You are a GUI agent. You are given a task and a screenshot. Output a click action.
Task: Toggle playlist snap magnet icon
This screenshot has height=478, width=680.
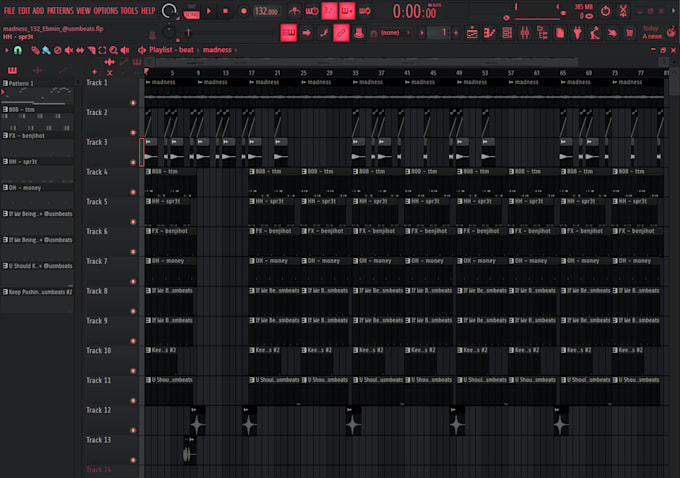coord(18,50)
